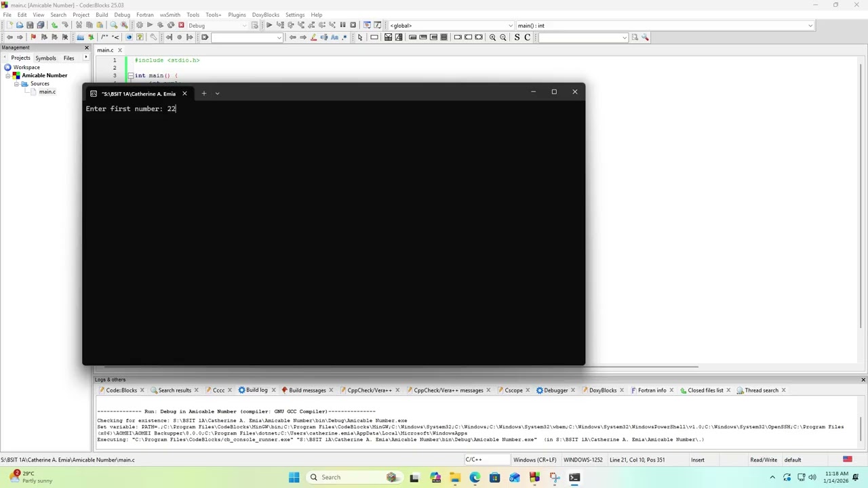Screen dimensions: 868x488
Task: Close the main.c editor tab
Action: point(120,50)
